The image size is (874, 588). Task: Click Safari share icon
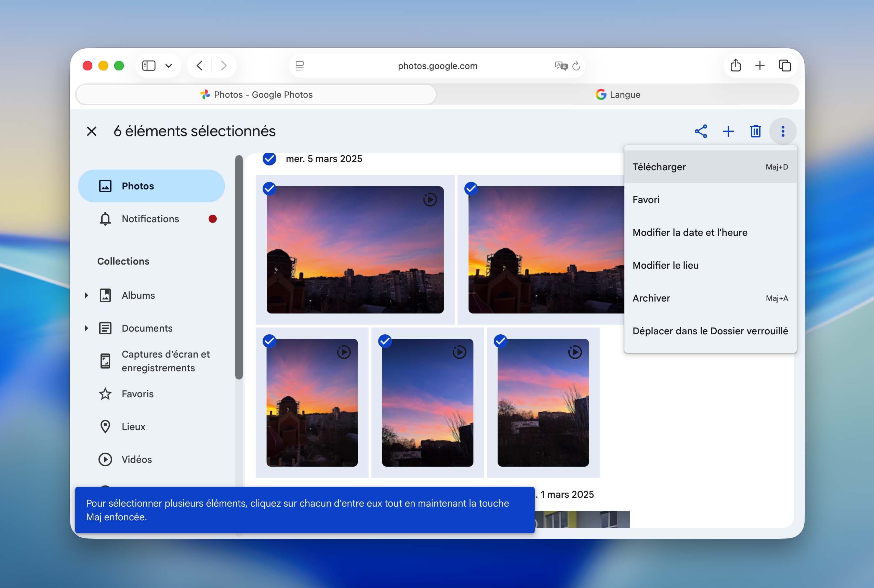(735, 66)
